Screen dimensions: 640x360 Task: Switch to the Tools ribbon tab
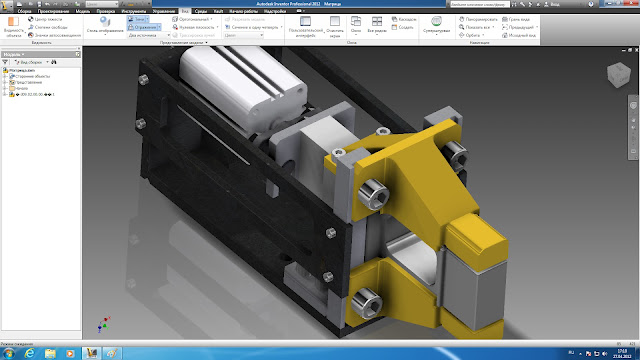click(133, 11)
